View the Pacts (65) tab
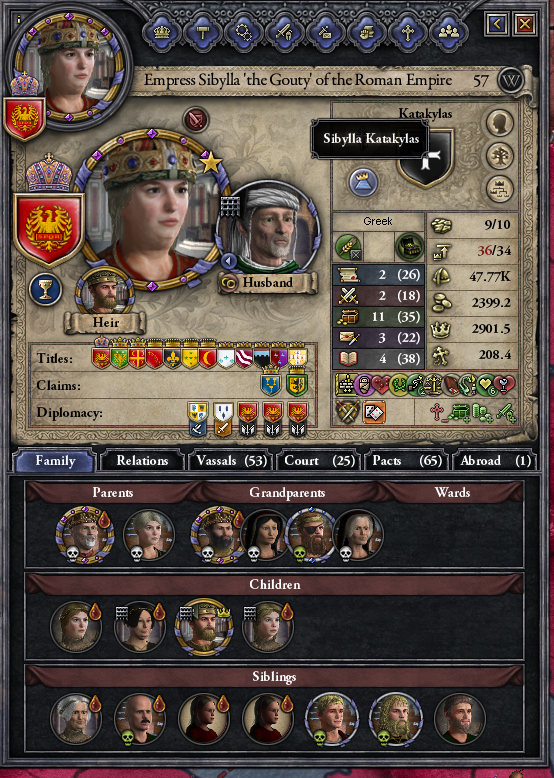Image resolution: width=554 pixels, height=778 pixels. (x=407, y=460)
